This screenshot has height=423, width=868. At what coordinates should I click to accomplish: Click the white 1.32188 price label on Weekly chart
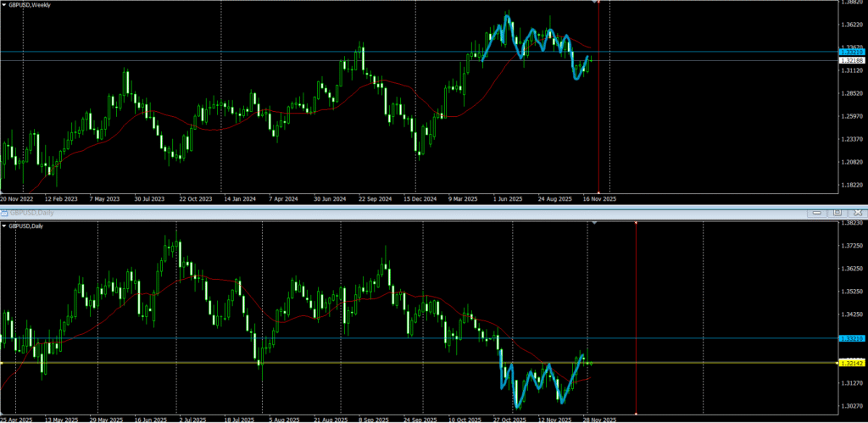[x=850, y=61]
